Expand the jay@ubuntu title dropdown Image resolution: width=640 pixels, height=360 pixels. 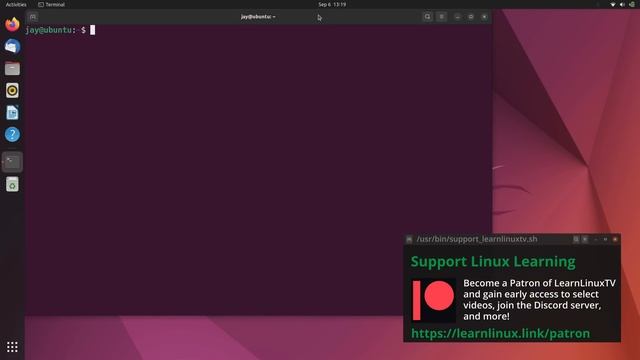click(x=258, y=17)
